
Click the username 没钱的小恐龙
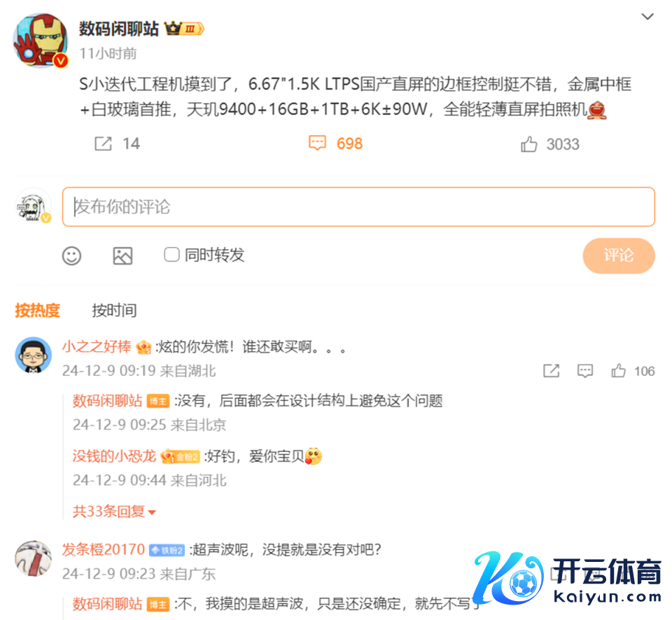pyautogui.click(x=114, y=456)
